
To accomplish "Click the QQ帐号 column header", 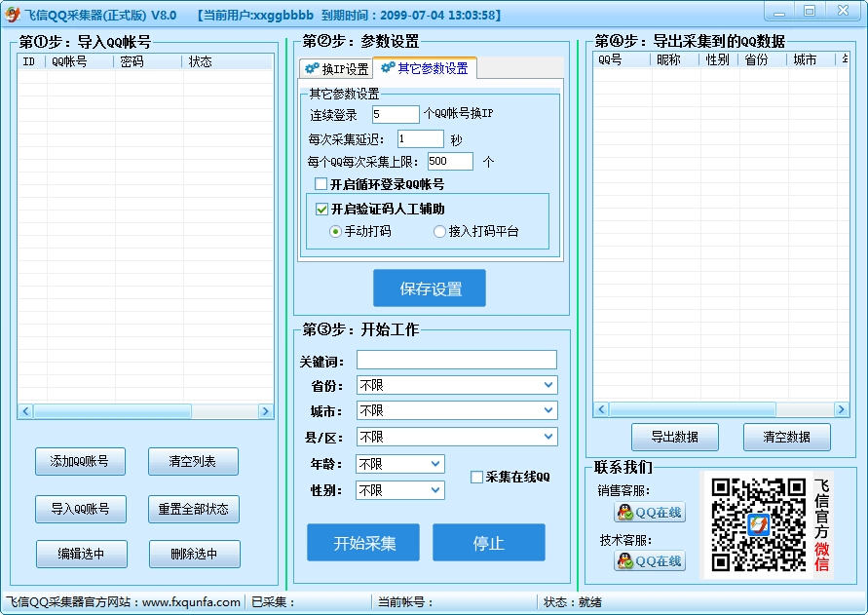I will coord(81,61).
